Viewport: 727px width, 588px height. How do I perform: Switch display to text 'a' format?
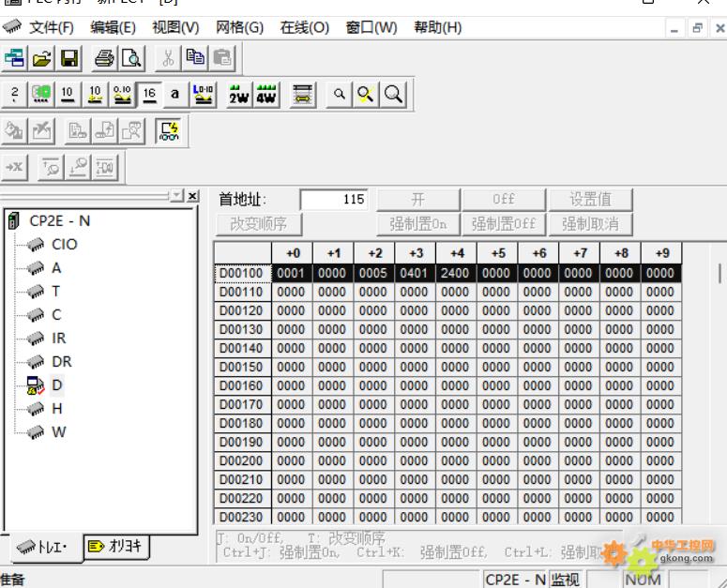174,95
